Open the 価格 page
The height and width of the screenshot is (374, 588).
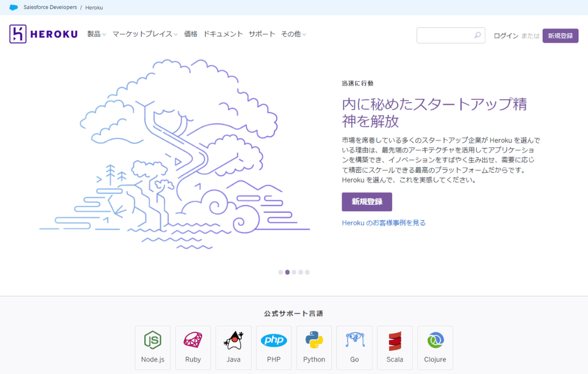click(x=190, y=34)
